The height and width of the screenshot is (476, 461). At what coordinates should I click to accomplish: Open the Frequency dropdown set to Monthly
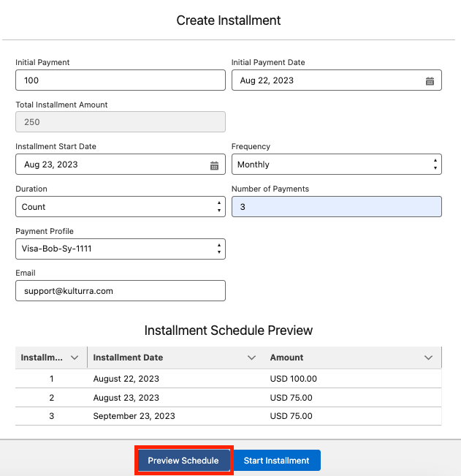click(x=336, y=165)
